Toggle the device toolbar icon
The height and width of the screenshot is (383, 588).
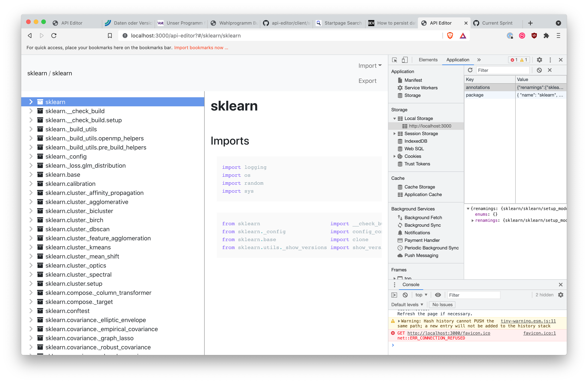[x=405, y=60]
